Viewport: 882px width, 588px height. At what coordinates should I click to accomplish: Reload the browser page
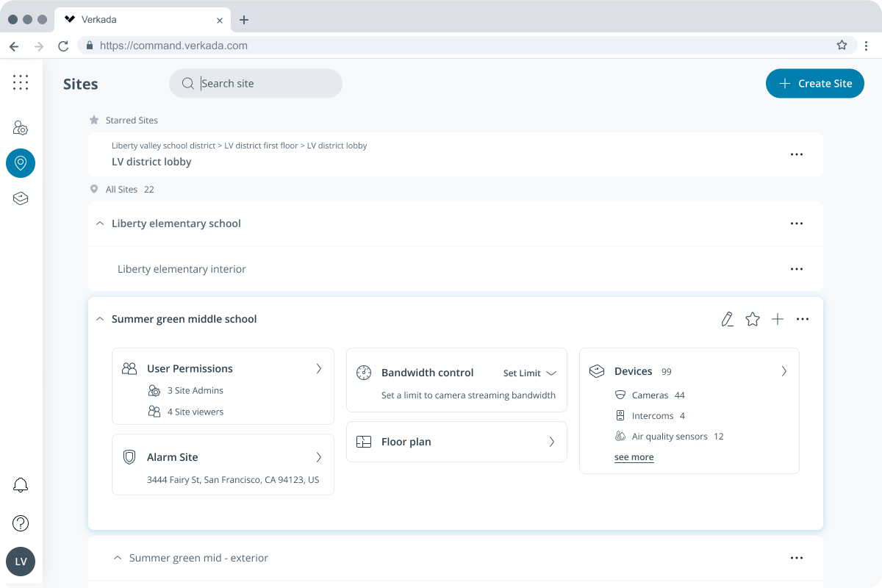coord(63,46)
